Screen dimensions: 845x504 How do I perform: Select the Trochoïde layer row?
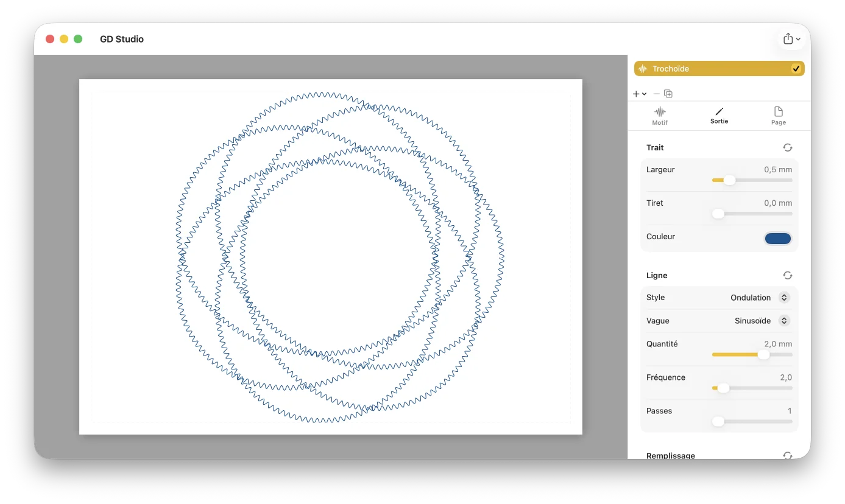pos(719,69)
